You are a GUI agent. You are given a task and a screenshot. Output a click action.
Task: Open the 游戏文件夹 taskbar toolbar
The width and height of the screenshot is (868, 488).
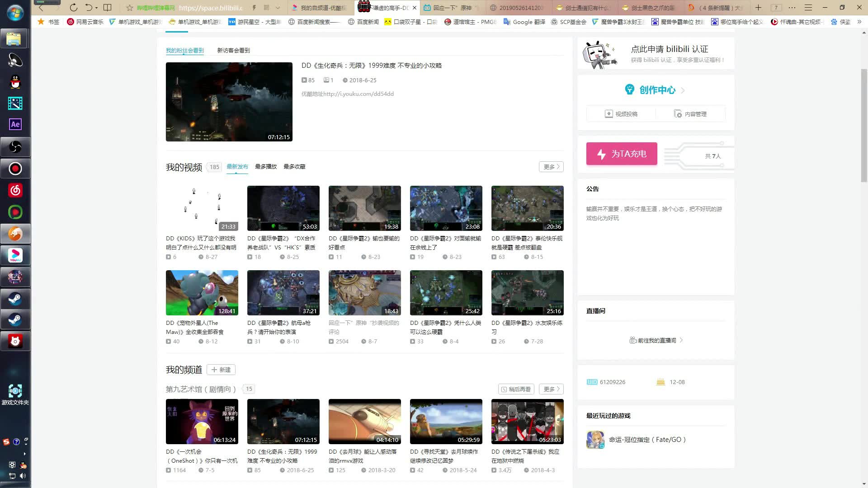pyautogui.click(x=15, y=394)
